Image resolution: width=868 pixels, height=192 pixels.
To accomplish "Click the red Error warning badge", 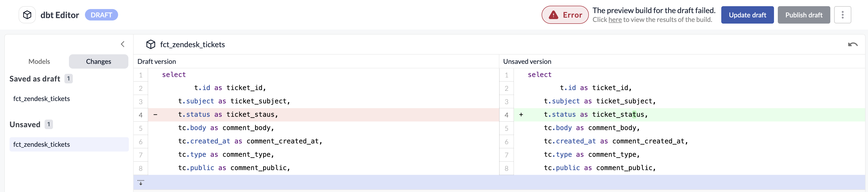I will pos(565,15).
